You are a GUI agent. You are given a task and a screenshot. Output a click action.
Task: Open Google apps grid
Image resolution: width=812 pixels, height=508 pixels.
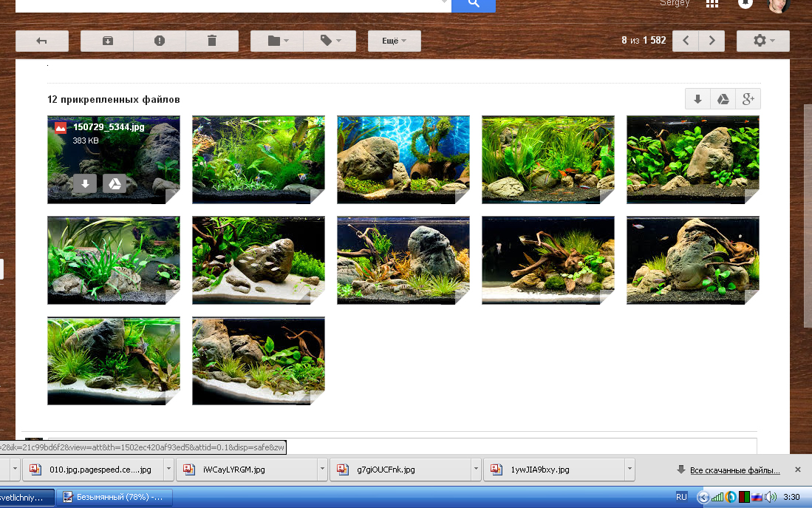(x=712, y=4)
